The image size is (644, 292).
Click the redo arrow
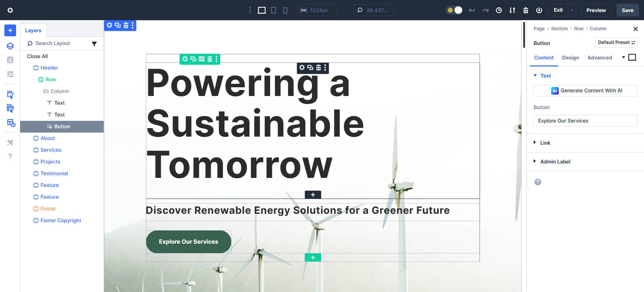(485, 10)
